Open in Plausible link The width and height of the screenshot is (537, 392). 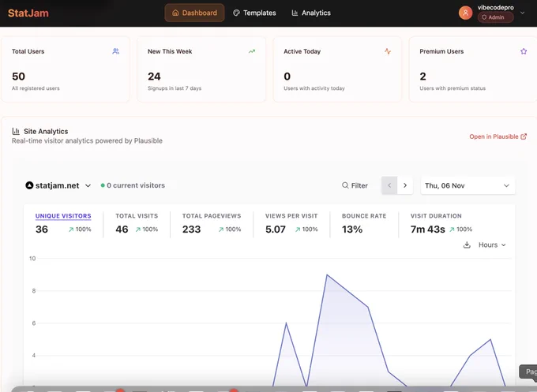click(x=498, y=136)
